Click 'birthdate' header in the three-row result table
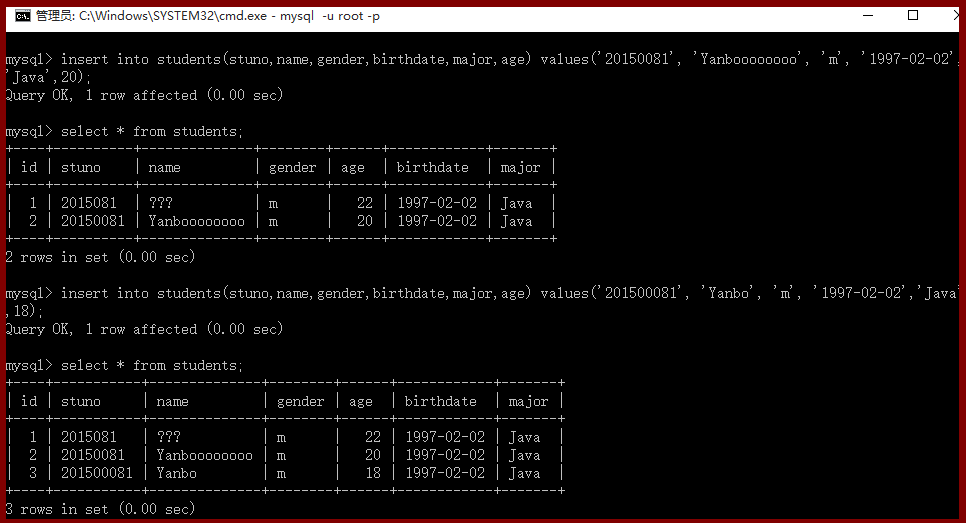The height and width of the screenshot is (523, 966). [440, 402]
